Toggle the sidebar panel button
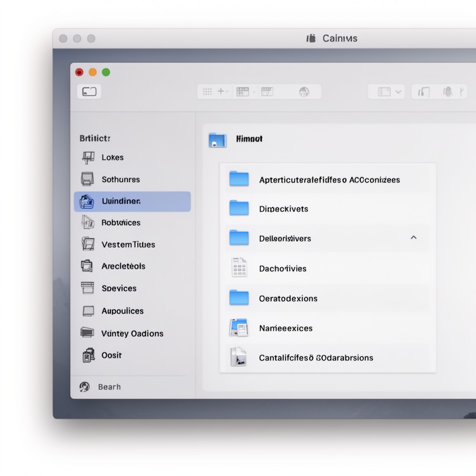476x476 pixels. coord(89,92)
